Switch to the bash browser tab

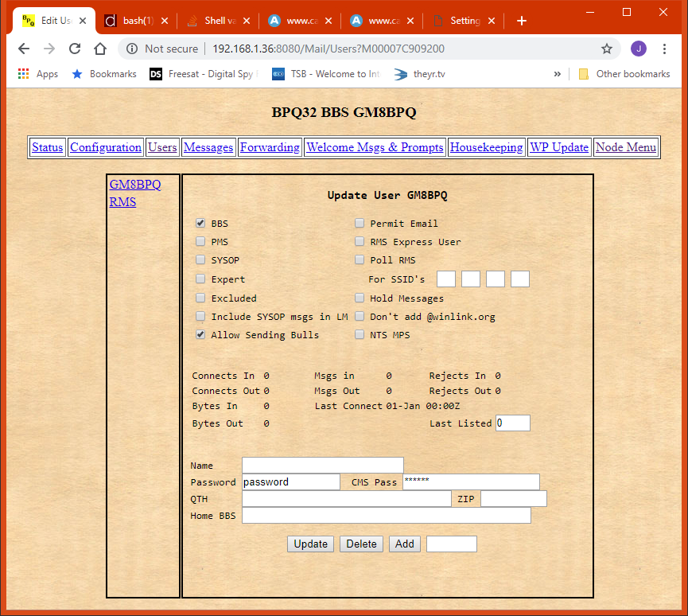pos(135,21)
